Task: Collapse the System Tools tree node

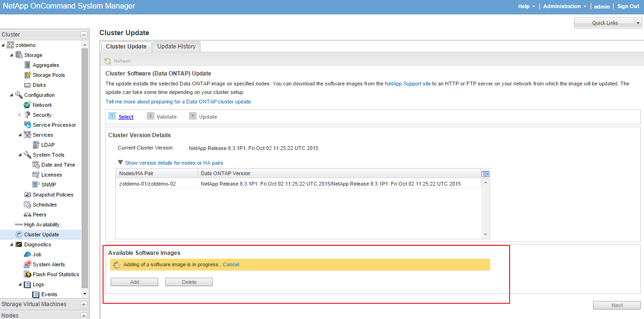Action: click(20, 155)
